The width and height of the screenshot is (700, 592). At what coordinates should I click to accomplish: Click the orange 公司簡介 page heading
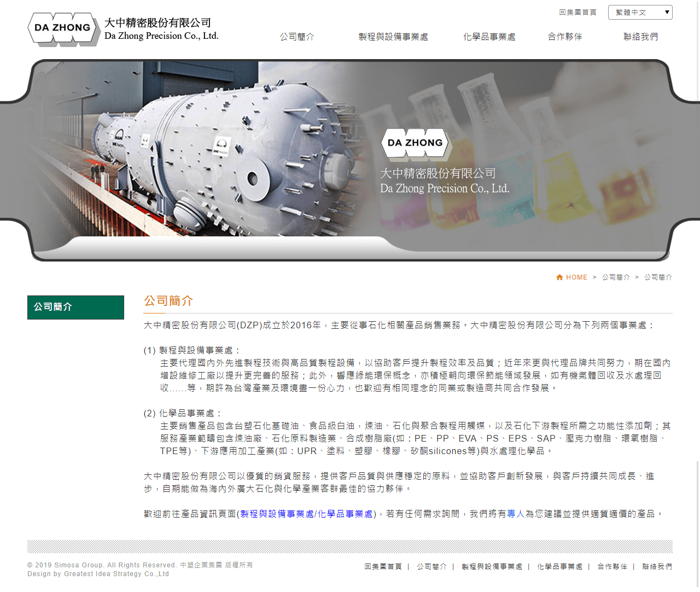tap(168, 300)
